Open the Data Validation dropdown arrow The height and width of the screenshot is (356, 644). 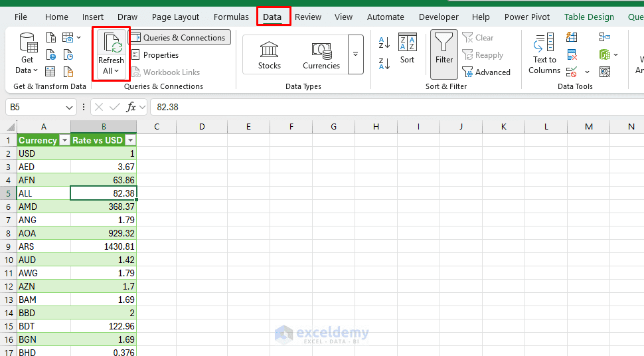(588, 72)
